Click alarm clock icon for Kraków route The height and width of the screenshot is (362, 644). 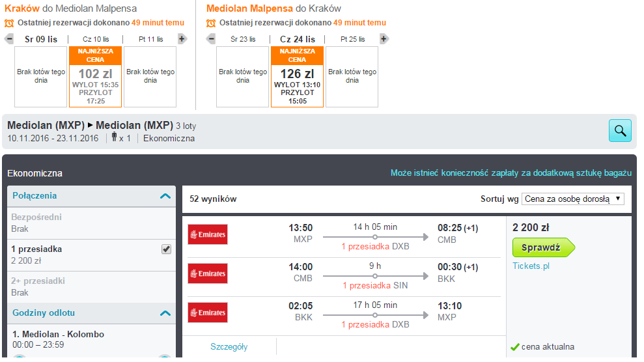[x=9, y=23]
